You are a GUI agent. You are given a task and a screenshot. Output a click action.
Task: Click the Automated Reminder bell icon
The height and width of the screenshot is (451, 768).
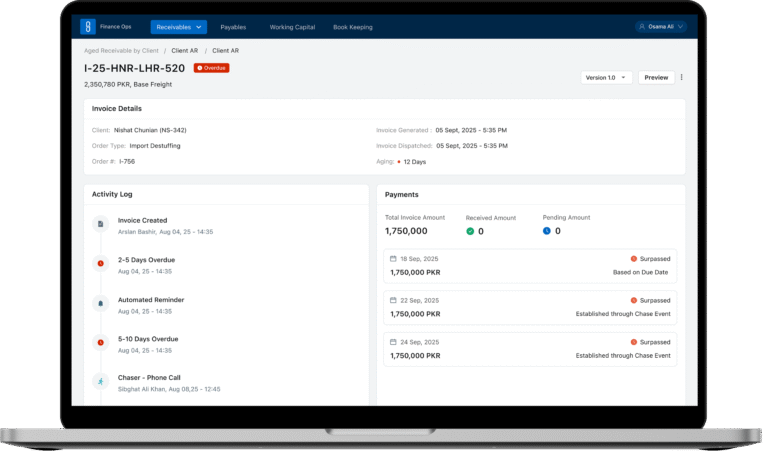(x=100, y=303)
